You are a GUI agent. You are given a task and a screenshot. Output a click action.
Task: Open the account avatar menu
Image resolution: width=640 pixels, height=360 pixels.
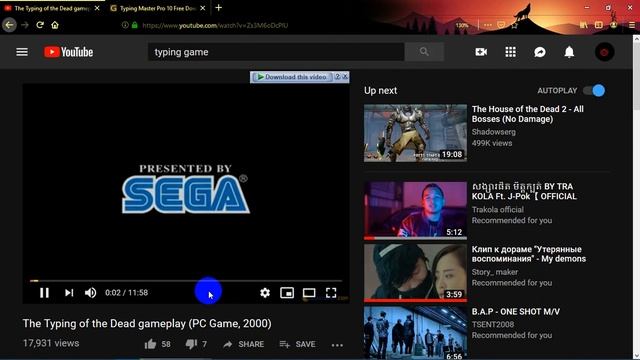coord(604,52)
